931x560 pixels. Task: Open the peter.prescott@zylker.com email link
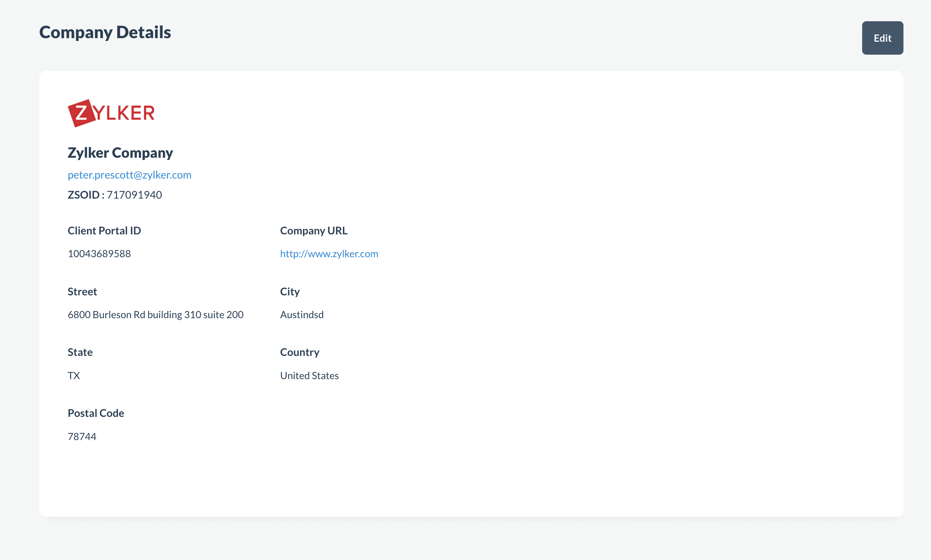[129, 175]
